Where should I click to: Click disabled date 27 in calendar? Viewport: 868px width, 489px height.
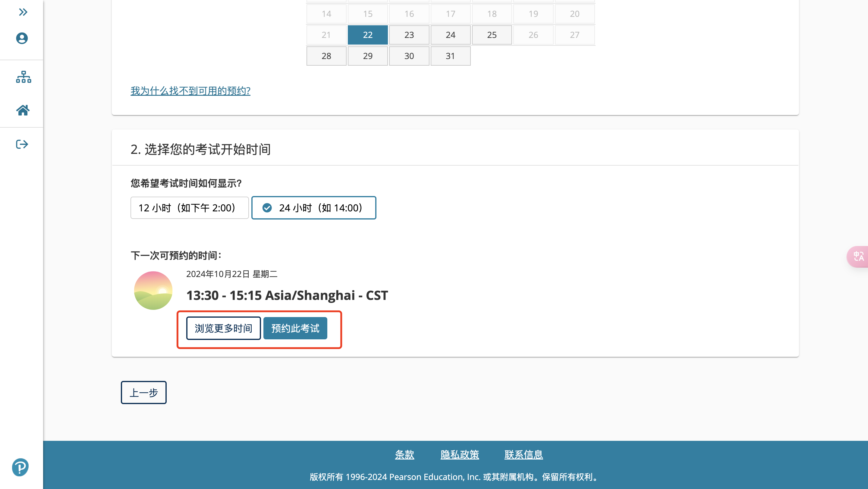575,35
